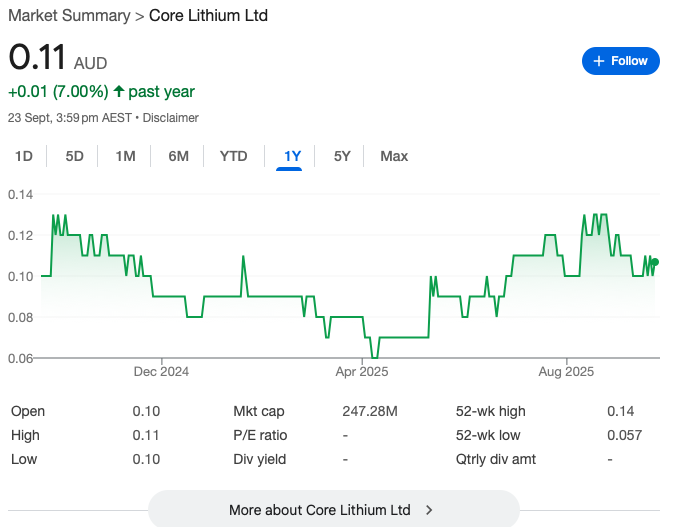This screenshot has width=680, height=527.
Task: Select the 1D time range tab
Action: 24,156
